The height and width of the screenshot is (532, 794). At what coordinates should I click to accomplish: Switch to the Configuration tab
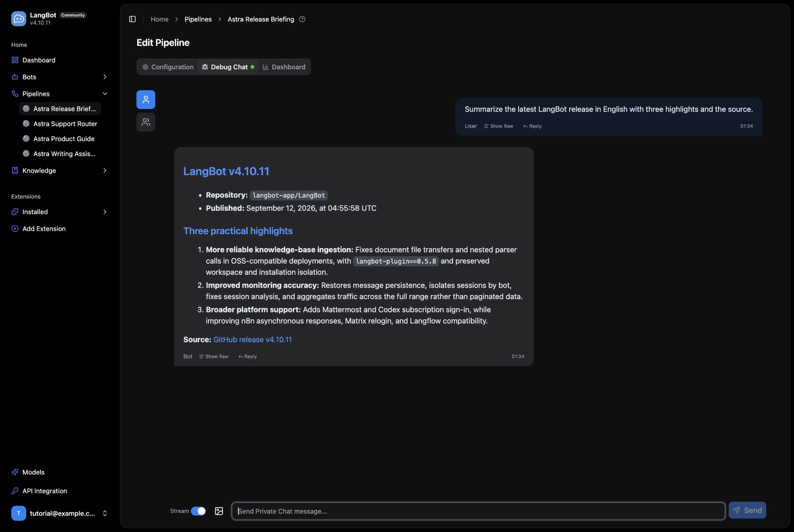pos(168,67)
